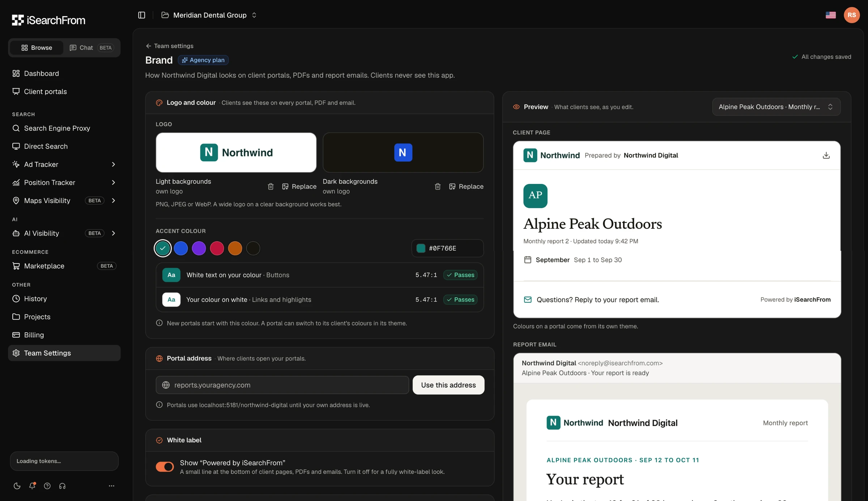Delete the dark backgrounds logo

438,186
